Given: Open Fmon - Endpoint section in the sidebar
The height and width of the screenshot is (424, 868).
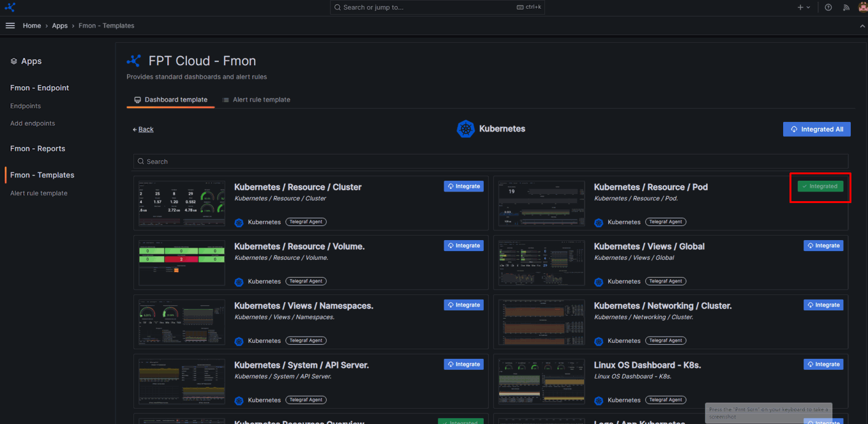Looking at the screenshot, I should pyautogui.click(x=40, y=88).
